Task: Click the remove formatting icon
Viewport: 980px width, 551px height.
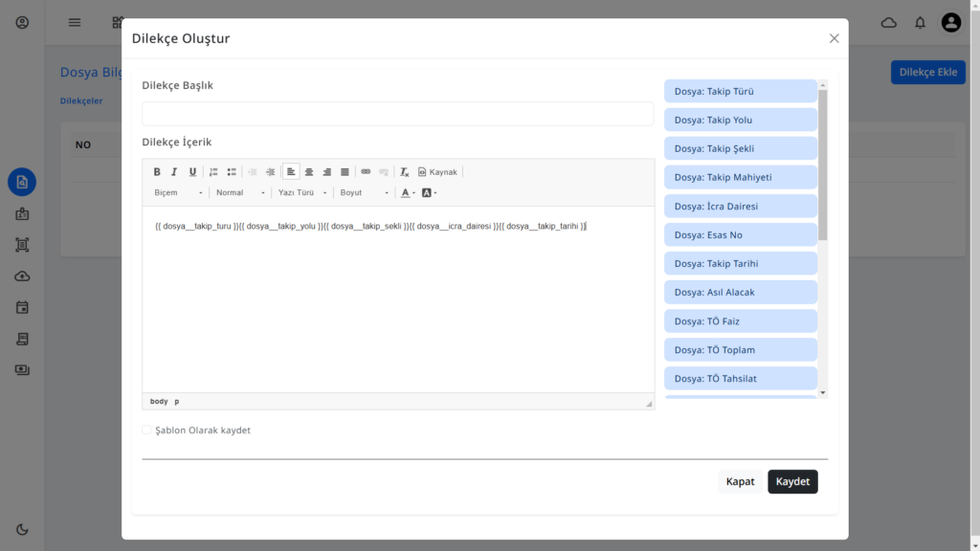Action: point(405,172)
